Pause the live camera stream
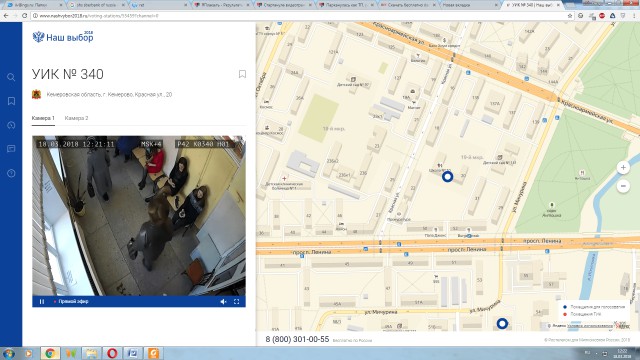Screen dimensions: 640x360 tap(42, 302)
